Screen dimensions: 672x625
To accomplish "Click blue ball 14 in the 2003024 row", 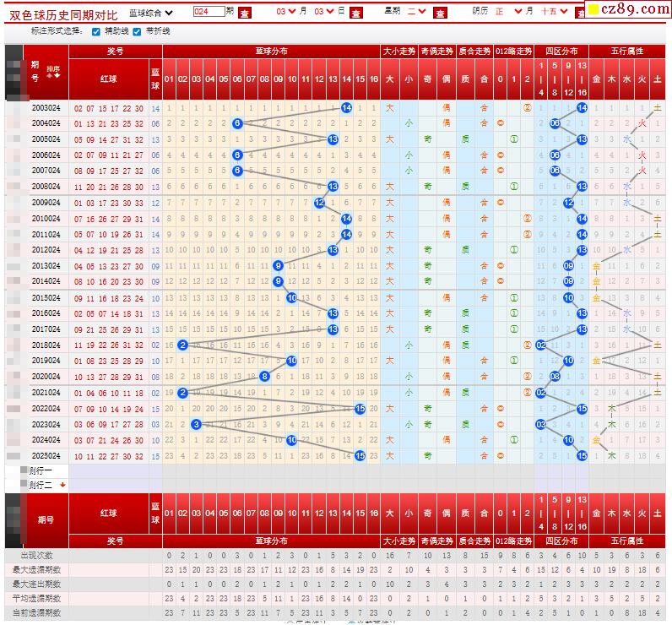I will (x=346, y=107).
